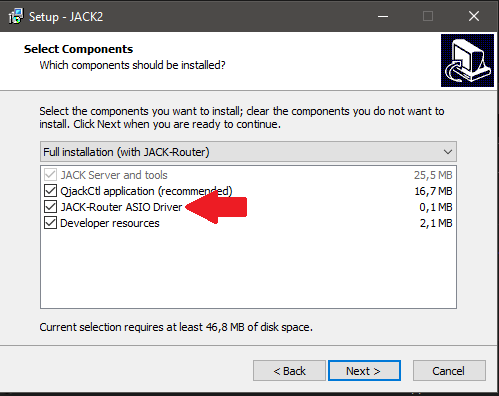Click the computer wizard image in header

467,60
